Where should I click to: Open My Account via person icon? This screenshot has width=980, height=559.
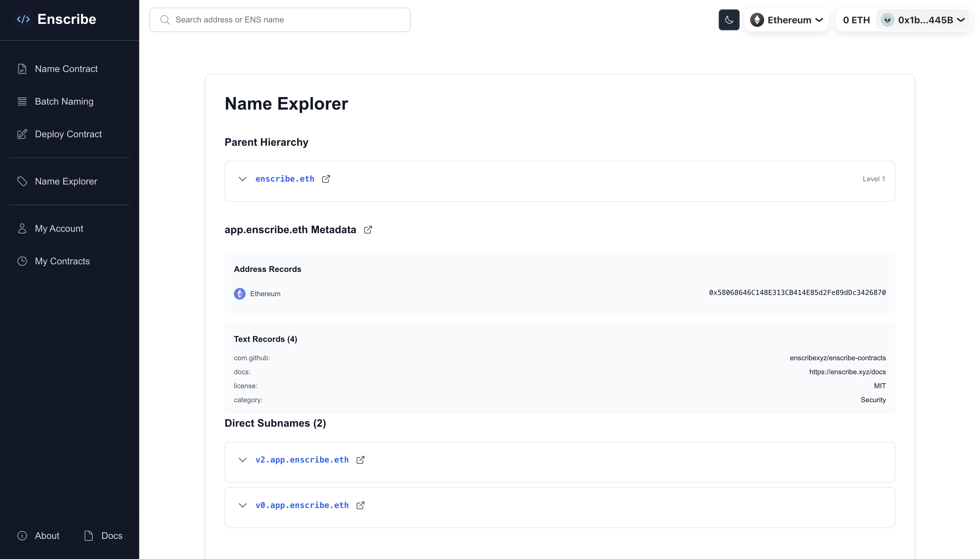click(22, 228)
